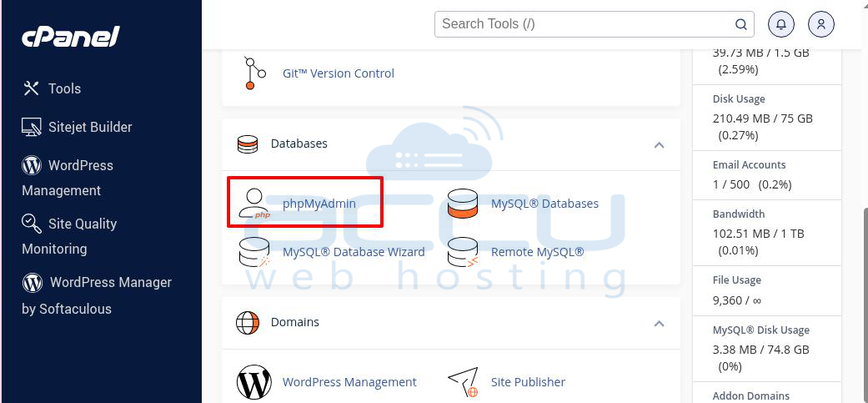Screen dimensions: 868x403
Task: Click the Git Version Control icon
Action: (254, 73)
